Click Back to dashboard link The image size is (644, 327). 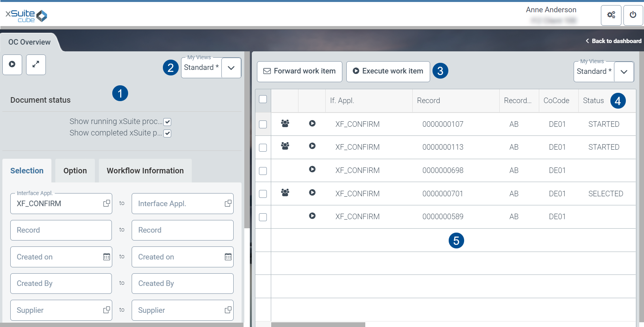coord(613,41)
